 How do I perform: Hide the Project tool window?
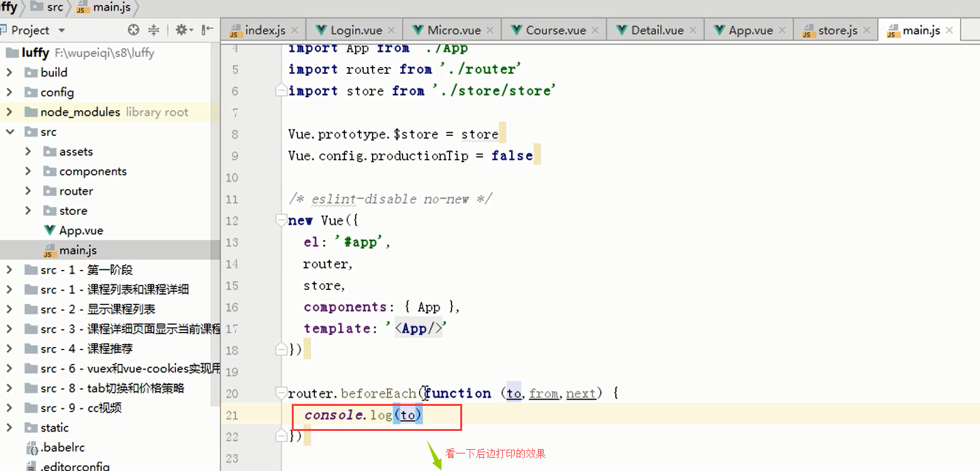pyautogui.click(x=207, y=30)
